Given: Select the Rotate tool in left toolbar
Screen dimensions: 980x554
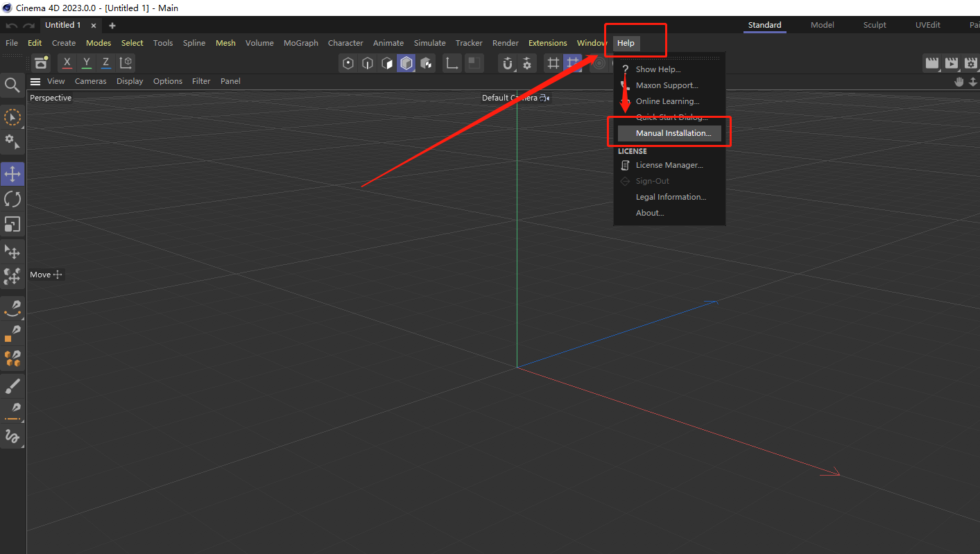Looking at the screenshot, I should click(12, 199).
